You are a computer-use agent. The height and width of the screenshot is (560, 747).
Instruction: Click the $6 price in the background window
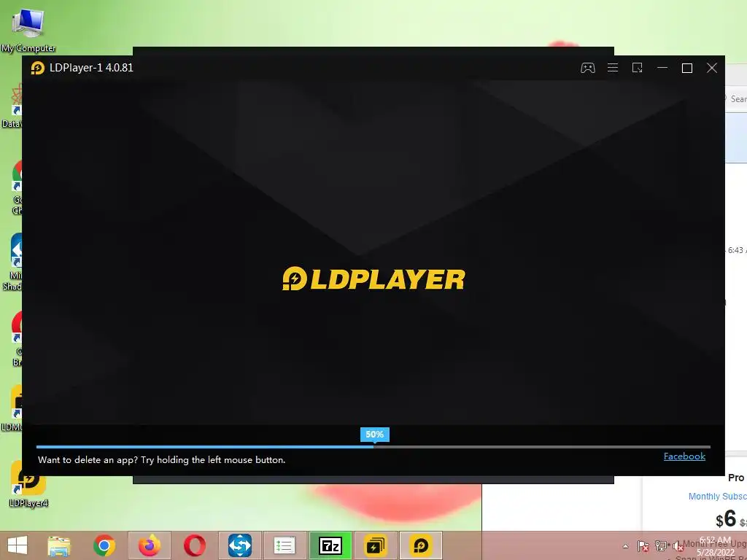coord(726,518)
